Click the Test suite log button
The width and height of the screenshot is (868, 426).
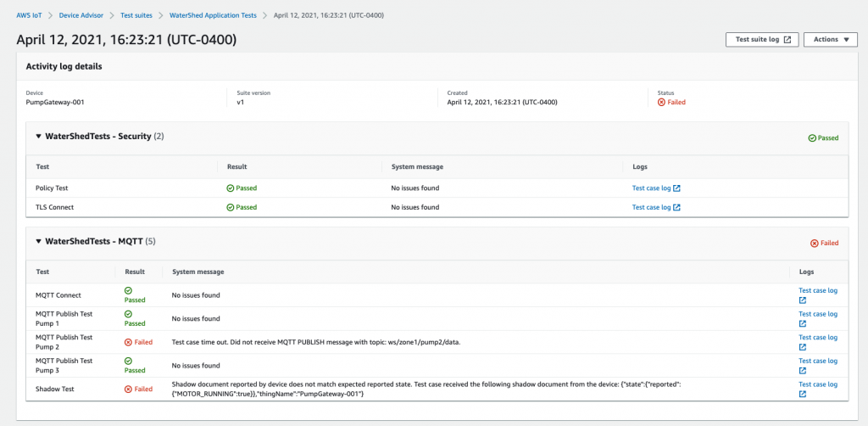[762, 40]
